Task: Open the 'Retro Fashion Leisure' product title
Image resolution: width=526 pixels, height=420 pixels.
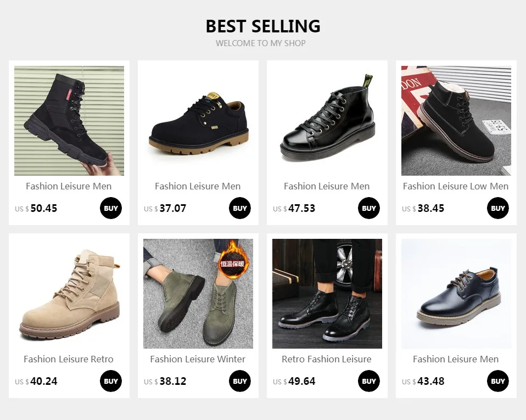Action: pyautogui.click(x=326, y=359)
